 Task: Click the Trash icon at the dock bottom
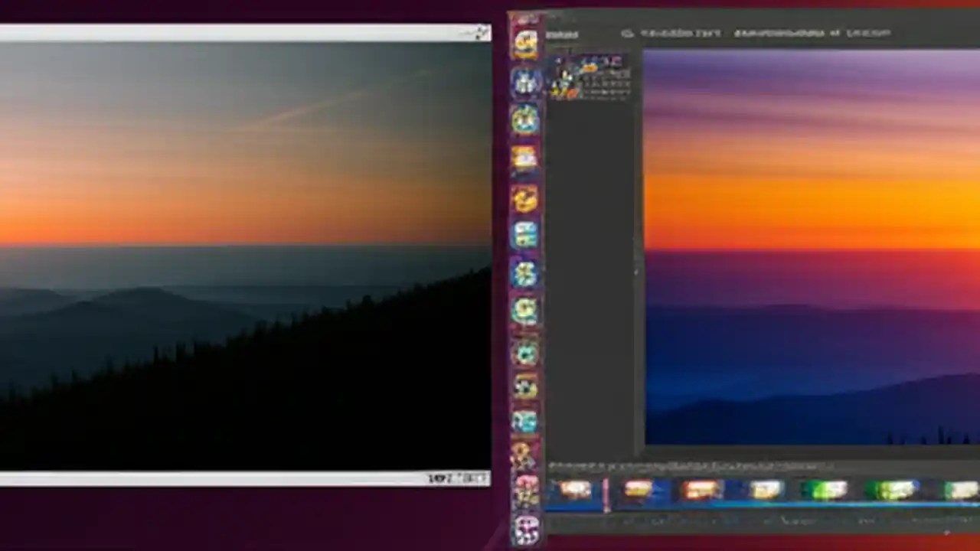(525, 528)
